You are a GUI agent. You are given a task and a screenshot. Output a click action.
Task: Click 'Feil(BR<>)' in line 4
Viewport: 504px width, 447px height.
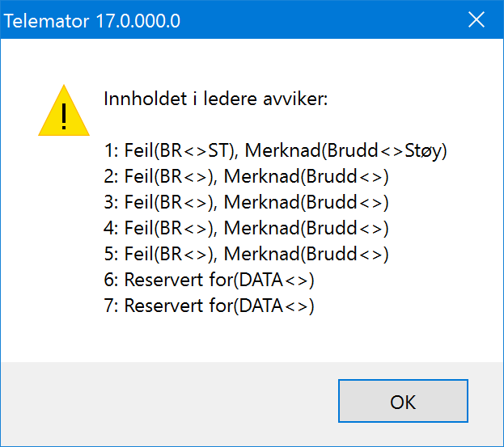168,228
